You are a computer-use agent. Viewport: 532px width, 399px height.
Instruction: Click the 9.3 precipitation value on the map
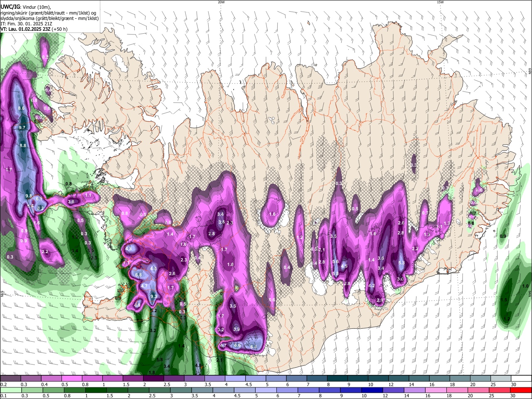[153, 296]
